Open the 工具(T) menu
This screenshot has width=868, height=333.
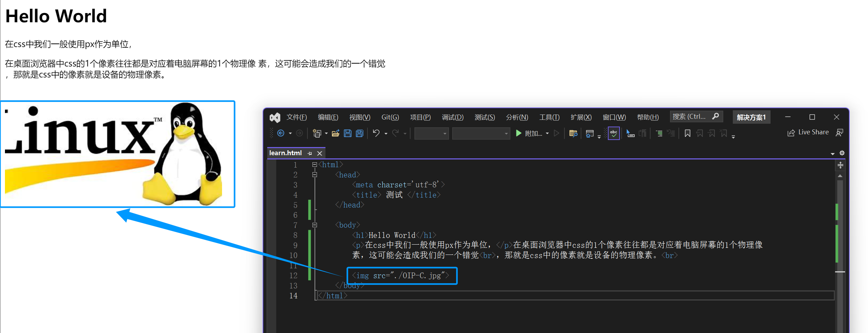(549, 117)
